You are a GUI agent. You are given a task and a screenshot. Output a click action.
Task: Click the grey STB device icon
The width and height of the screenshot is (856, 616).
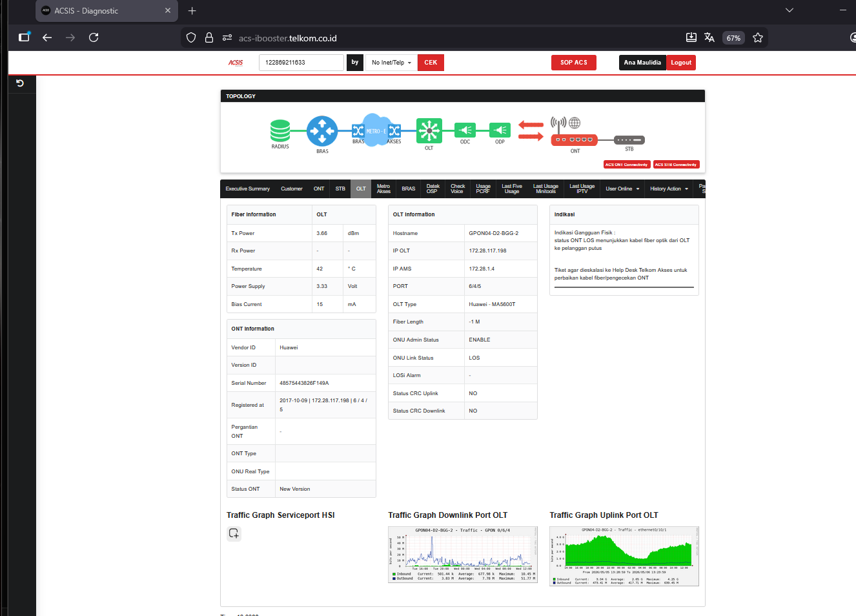click(x=629, y=140)
